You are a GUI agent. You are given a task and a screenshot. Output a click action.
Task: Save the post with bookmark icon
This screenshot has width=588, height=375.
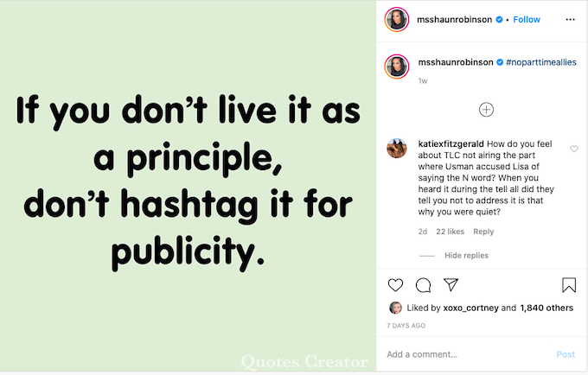(x=569, y=285)
